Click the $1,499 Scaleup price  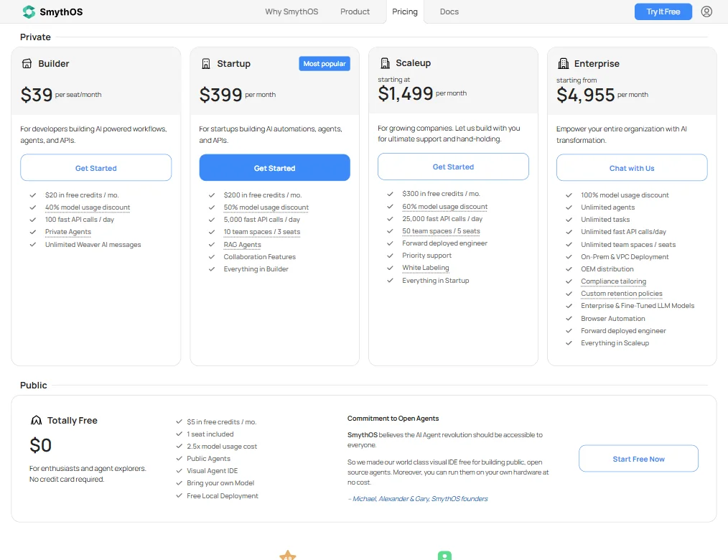tap(406, 93)
